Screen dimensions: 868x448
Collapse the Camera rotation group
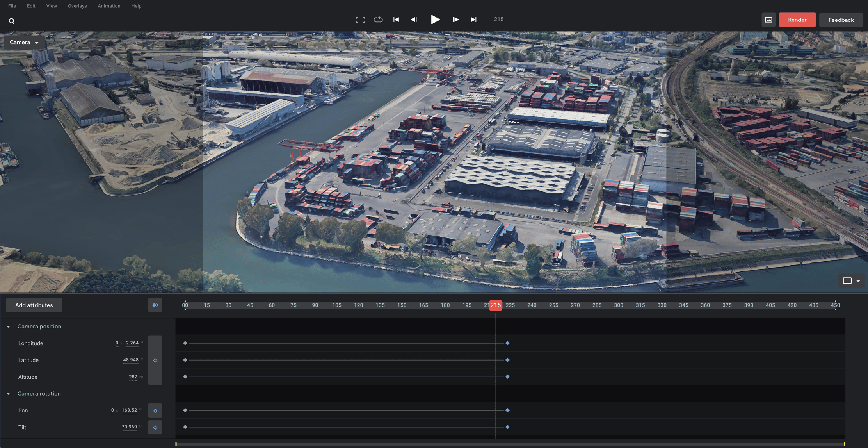(8, 394)
